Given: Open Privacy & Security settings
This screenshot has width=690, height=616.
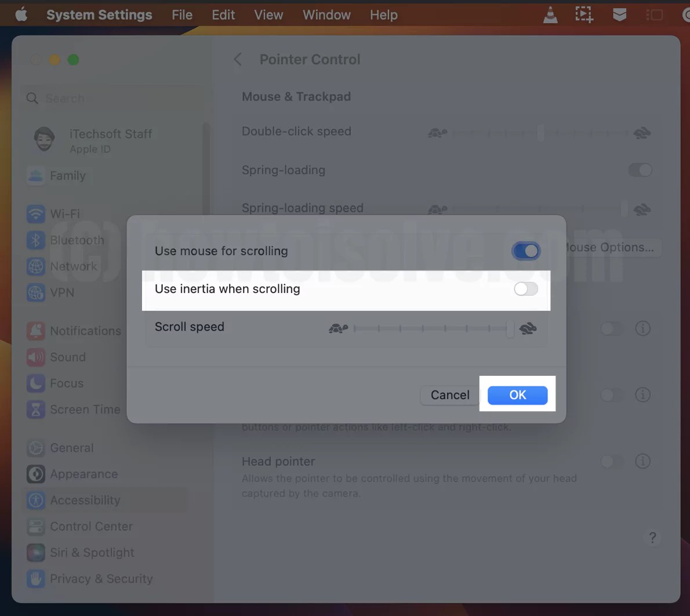Looking at the screenshot, I should (101, 579).
